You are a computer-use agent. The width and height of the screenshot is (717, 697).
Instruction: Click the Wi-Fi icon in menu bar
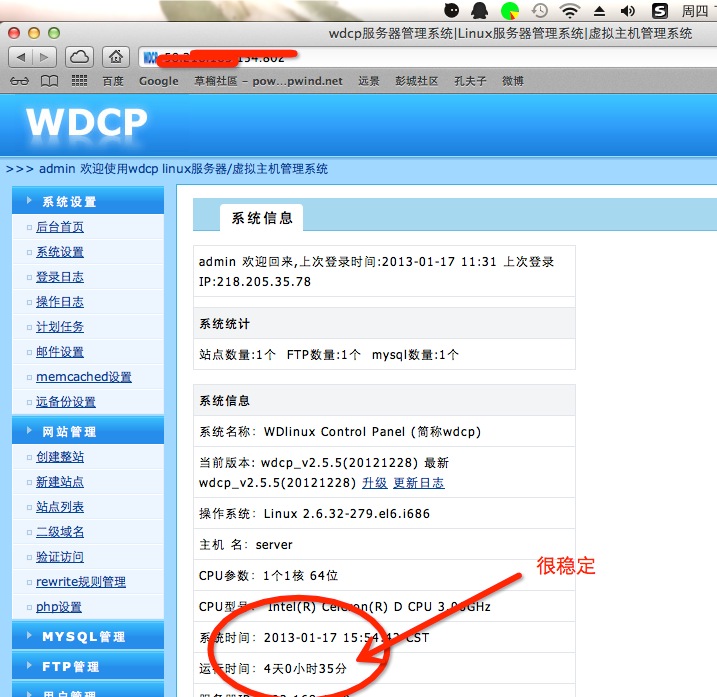(x=570, y=11)
